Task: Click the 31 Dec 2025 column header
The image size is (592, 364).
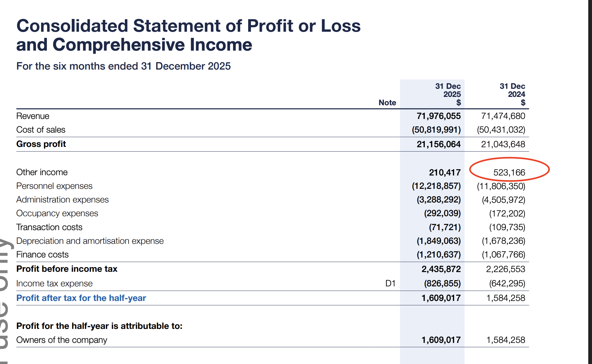Action: coord(448,94)
